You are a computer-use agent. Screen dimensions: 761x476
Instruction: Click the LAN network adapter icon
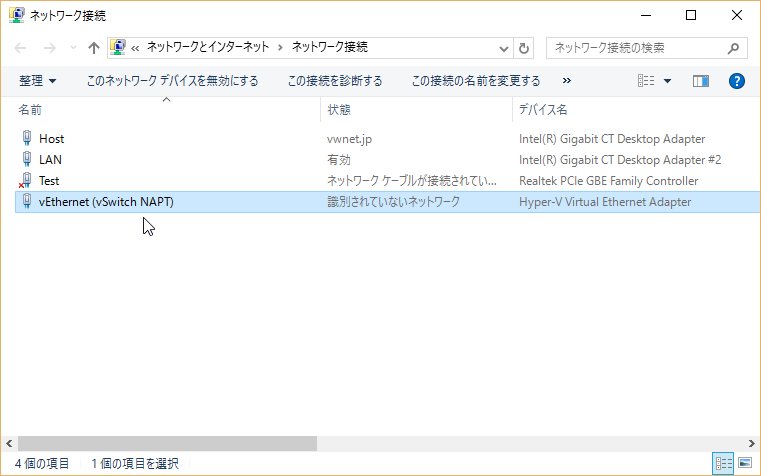pos(27,159)
